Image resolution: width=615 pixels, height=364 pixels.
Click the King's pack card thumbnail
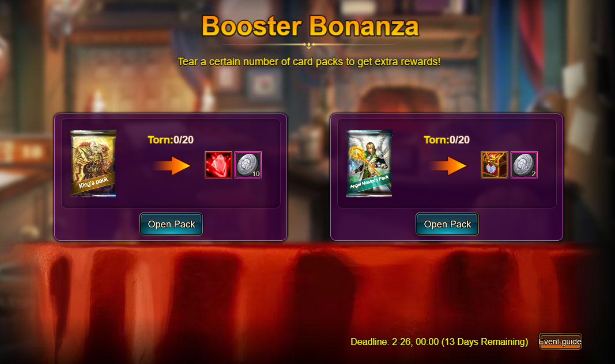tap(93, 164)
